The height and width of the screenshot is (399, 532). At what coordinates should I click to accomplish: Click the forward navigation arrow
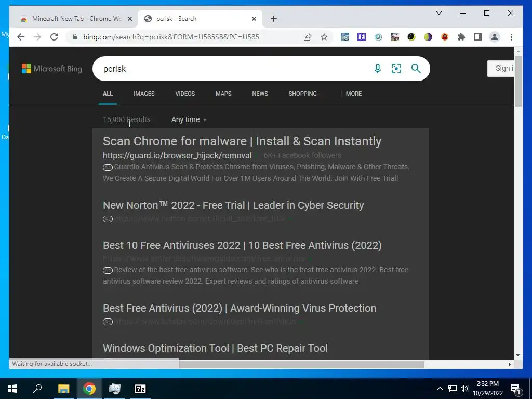[x=37, y=37]
